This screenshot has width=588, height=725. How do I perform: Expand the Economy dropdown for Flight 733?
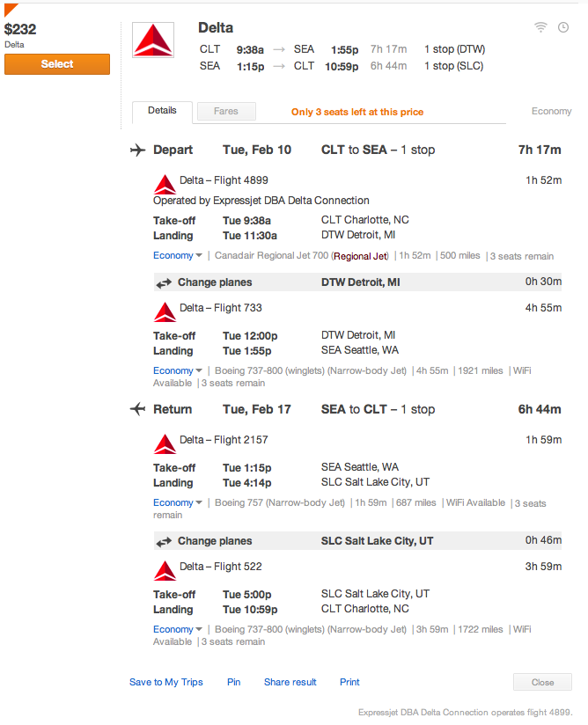pos(178,370)
